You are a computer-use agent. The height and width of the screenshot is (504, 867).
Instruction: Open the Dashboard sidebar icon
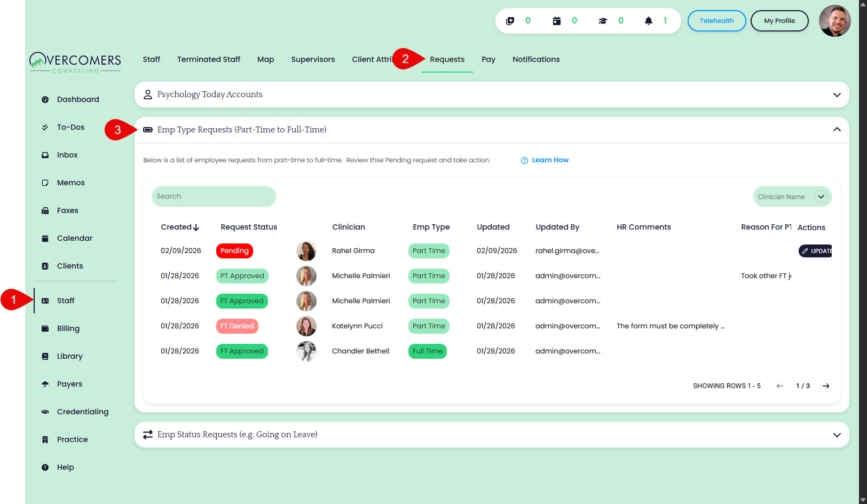click(x=45, y=99)
